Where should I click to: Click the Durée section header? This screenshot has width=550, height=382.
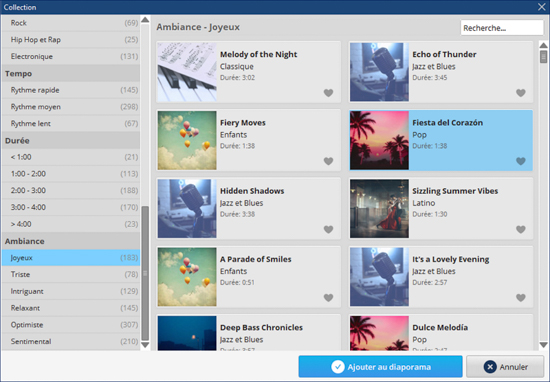[x=71, y=141]
